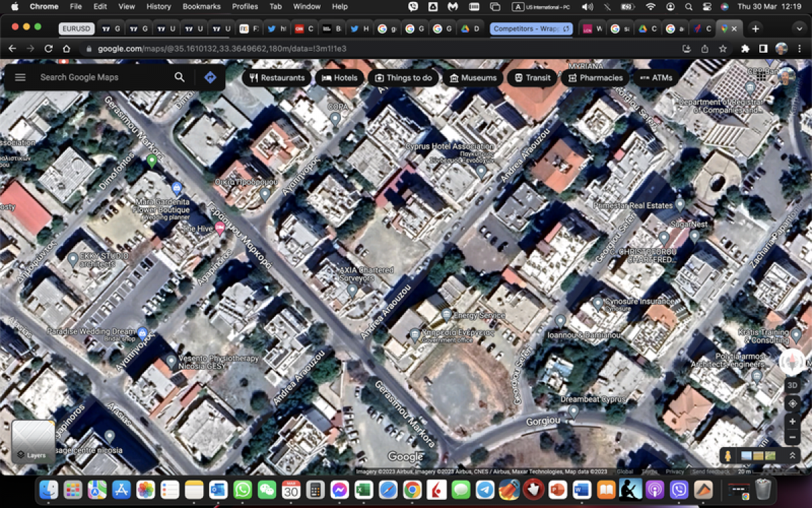
Task: Open the Chrome Extensions puzzle menu
Action: 745,49
